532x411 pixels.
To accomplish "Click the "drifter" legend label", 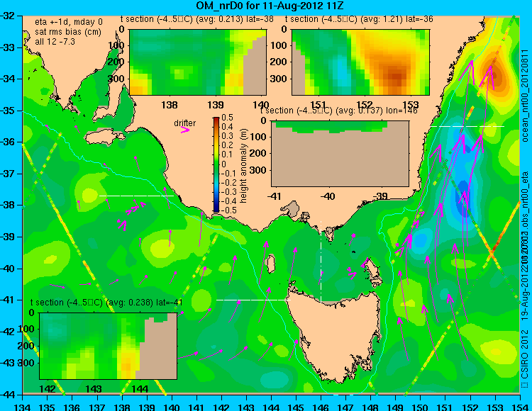I will (x=185, y=123).
